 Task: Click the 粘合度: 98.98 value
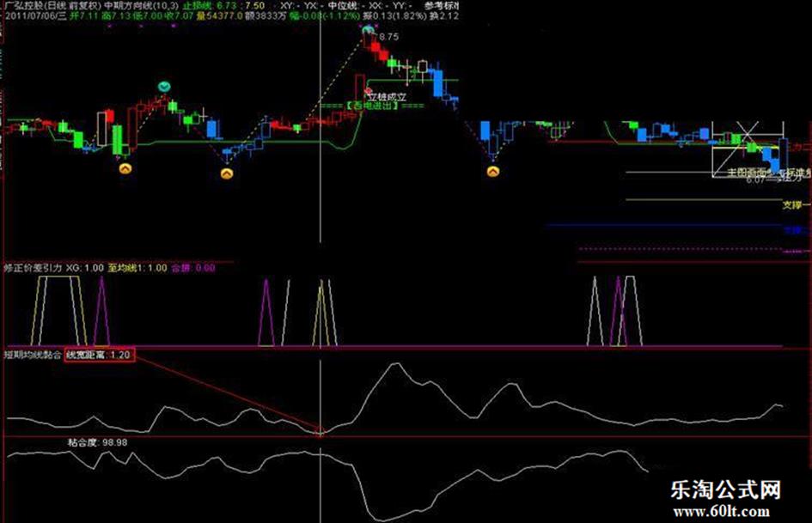pos(97,443)
